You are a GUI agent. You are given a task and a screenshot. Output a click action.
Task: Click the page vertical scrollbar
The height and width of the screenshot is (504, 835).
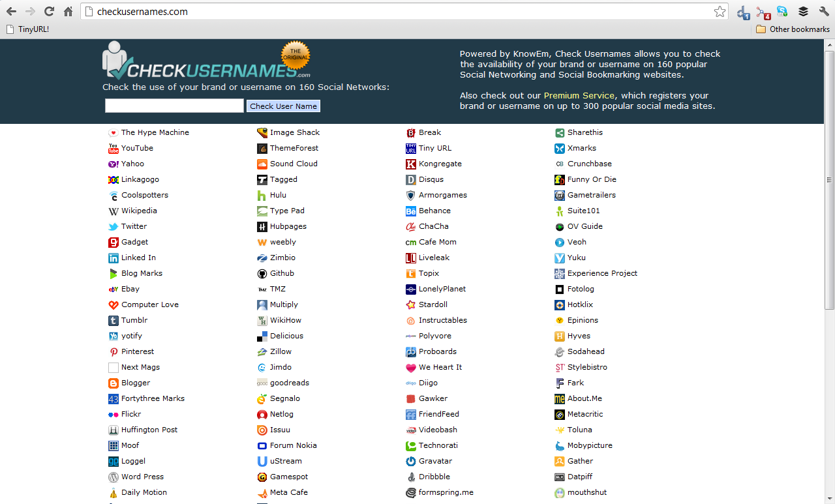829,180
